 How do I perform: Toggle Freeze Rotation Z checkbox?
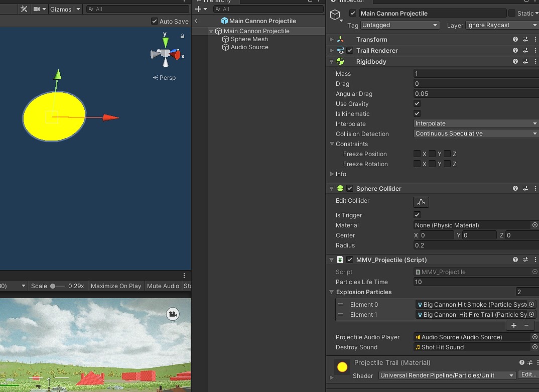pyautogui.click(x=447, y=164)
